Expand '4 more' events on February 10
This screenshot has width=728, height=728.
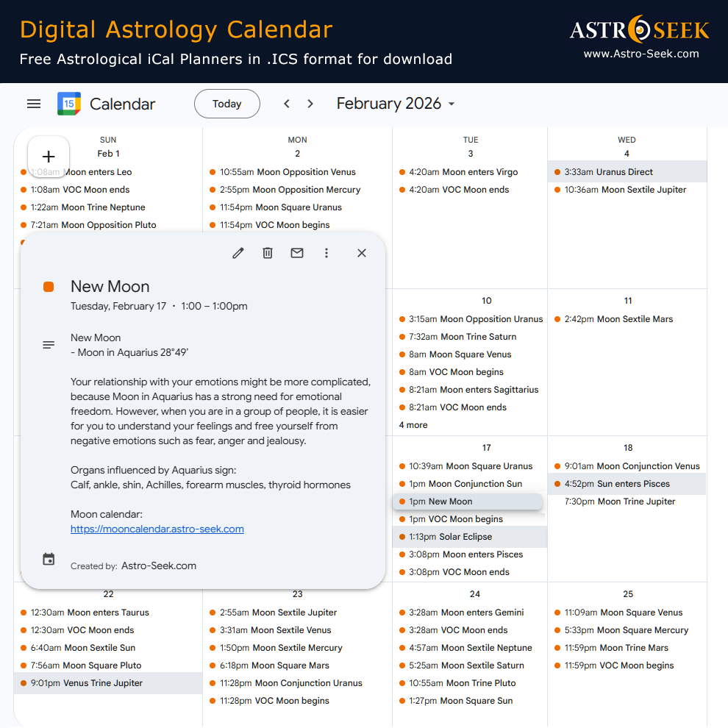413,425
